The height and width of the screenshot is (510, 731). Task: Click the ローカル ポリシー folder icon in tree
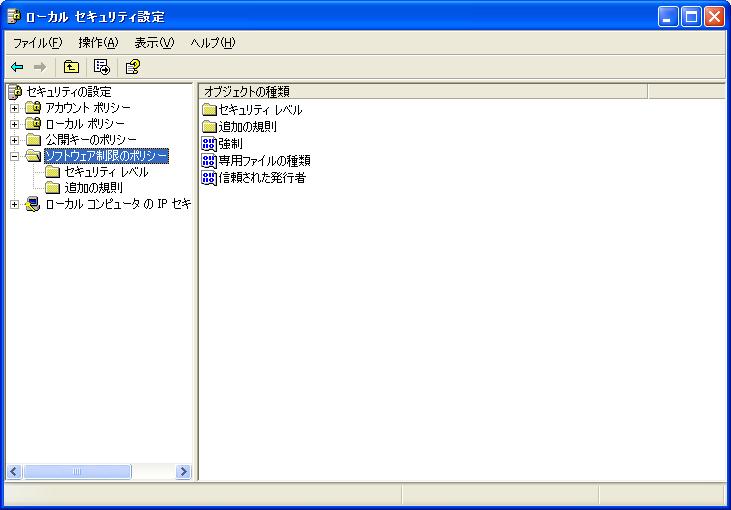[x=33, y=124]
